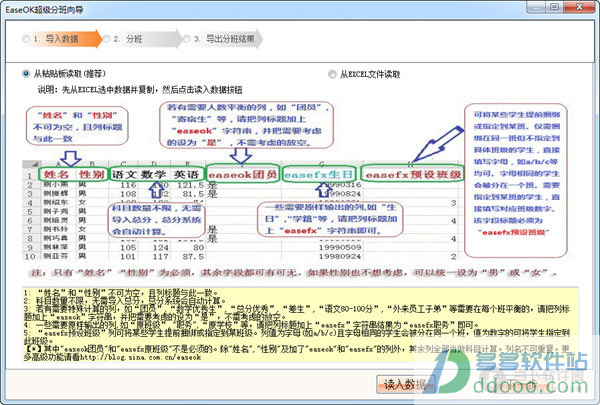Viewport: 600px width, 405px height.
Task: Click the instruction line beginning with 说明
Action: (x=140, y=90)
